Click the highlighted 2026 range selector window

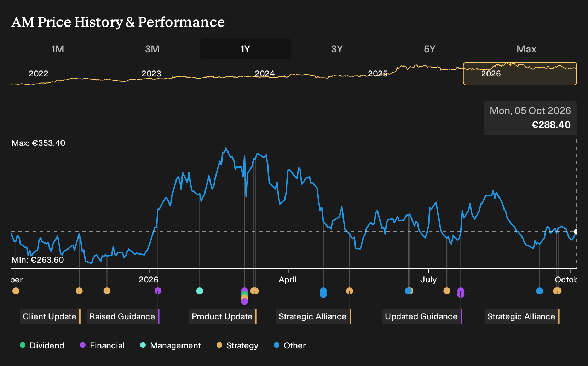point(520,74)
